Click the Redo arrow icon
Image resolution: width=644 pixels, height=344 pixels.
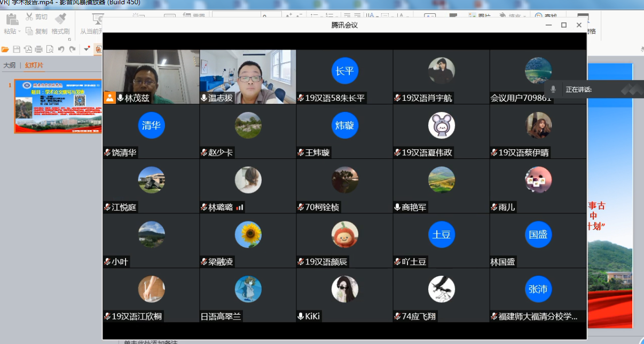click(x=72, y=50)
